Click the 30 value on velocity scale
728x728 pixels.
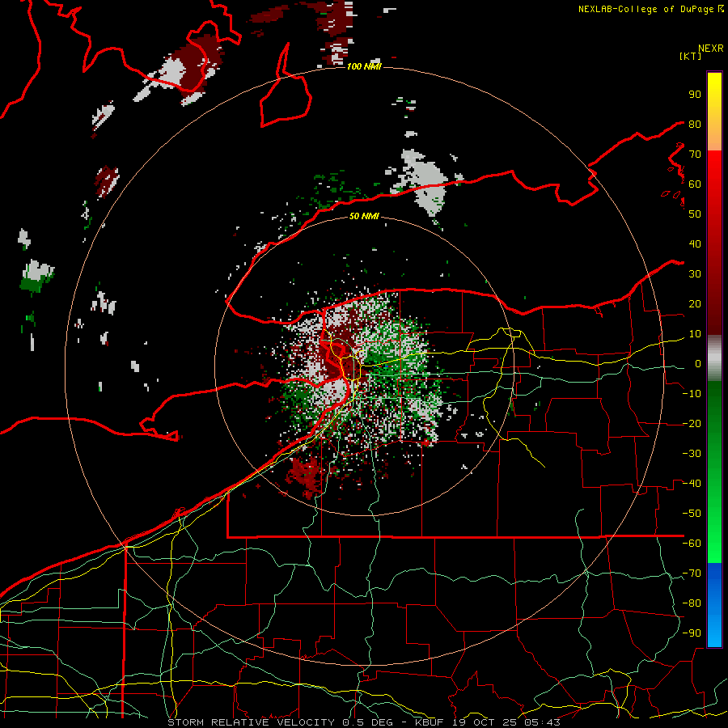[x=695, y=274]
